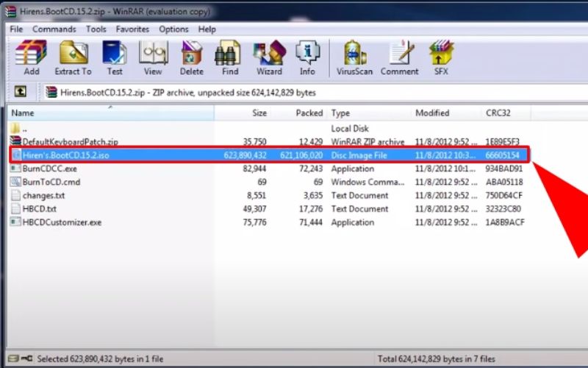Click the Delete toolbar icon
Viewport: 588px width, 368px height.
click(x=192, y=58)
